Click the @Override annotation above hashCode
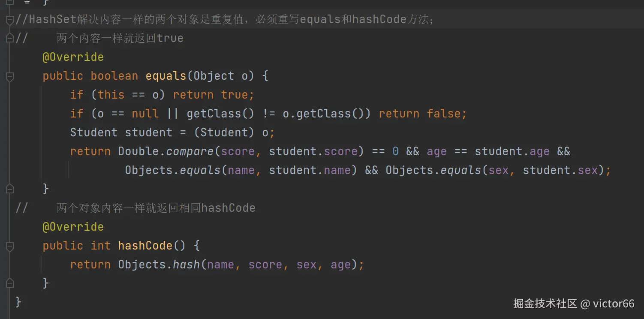Image resolution: width=644 pixels, height=319 pixels. coord(73,227)
